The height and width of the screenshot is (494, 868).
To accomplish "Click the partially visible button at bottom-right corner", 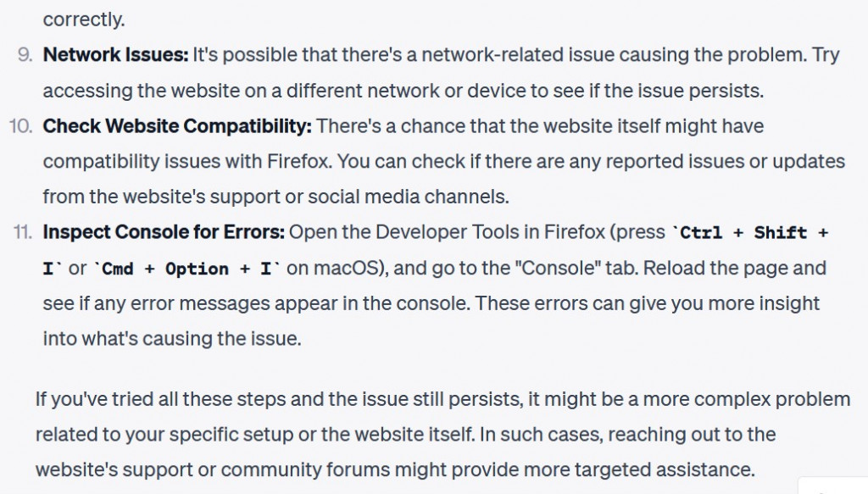I will [x=833, y=486].
